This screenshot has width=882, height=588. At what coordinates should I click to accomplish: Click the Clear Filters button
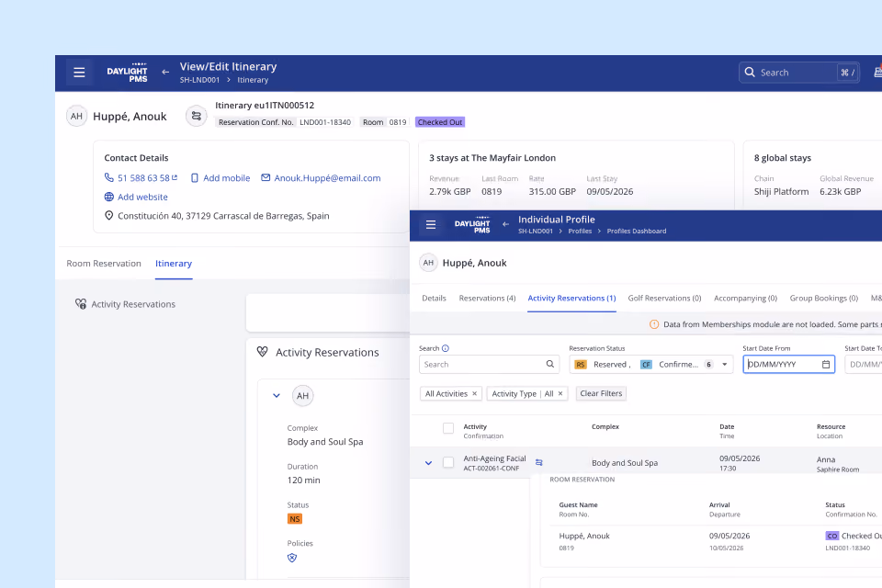(601, 394)
